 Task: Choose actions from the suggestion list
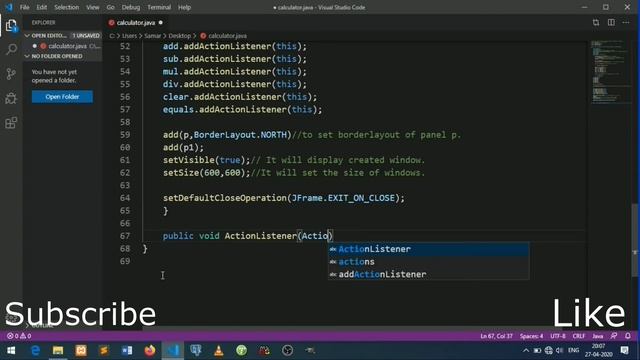pyautogui.click(x=429, y=262)
